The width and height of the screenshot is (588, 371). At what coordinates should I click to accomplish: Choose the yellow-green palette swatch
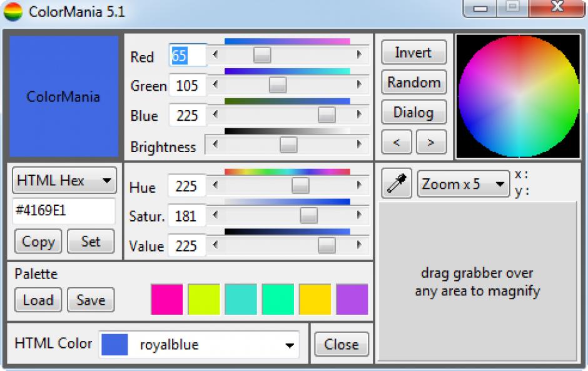tap(204, 299)
